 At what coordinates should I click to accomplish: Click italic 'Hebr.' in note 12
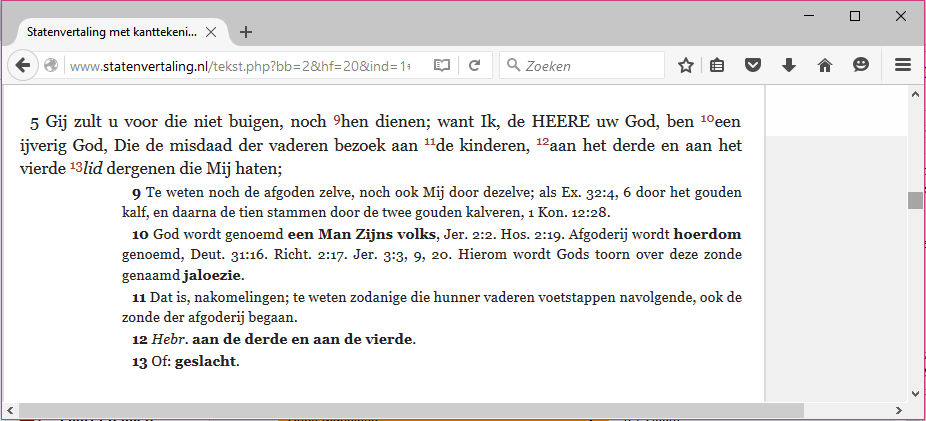tap(170, 340)
